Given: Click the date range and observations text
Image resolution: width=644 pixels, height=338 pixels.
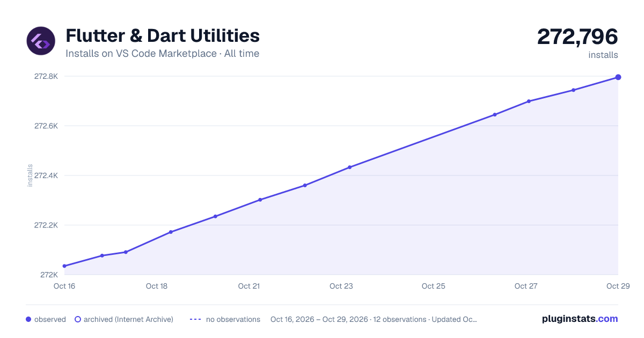Looking at the screenshot, I should 374,319.
